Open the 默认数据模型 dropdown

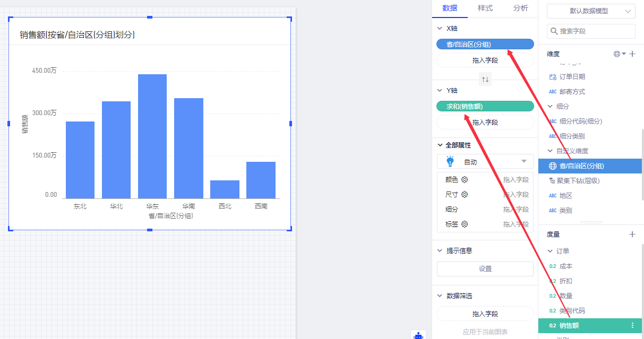pos(590,11)
